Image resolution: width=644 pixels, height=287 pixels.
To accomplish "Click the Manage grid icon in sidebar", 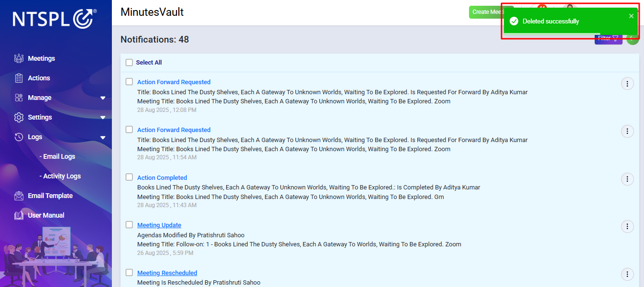I will point(19,98).
